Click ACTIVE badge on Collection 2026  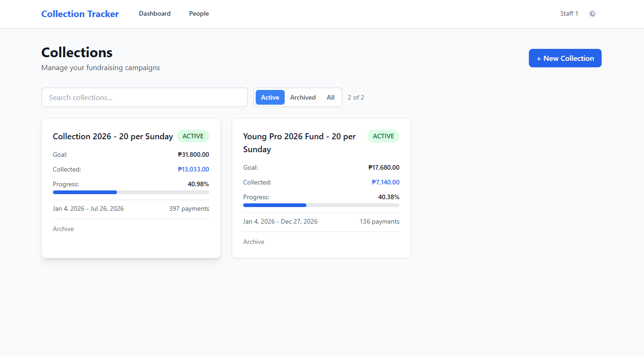point(193,136)
